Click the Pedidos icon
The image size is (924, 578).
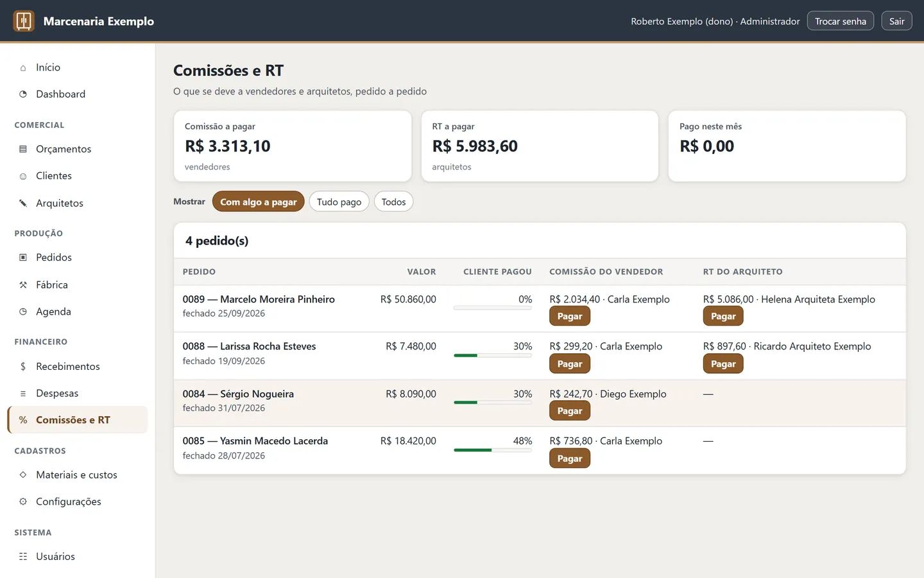pos(23,258)
